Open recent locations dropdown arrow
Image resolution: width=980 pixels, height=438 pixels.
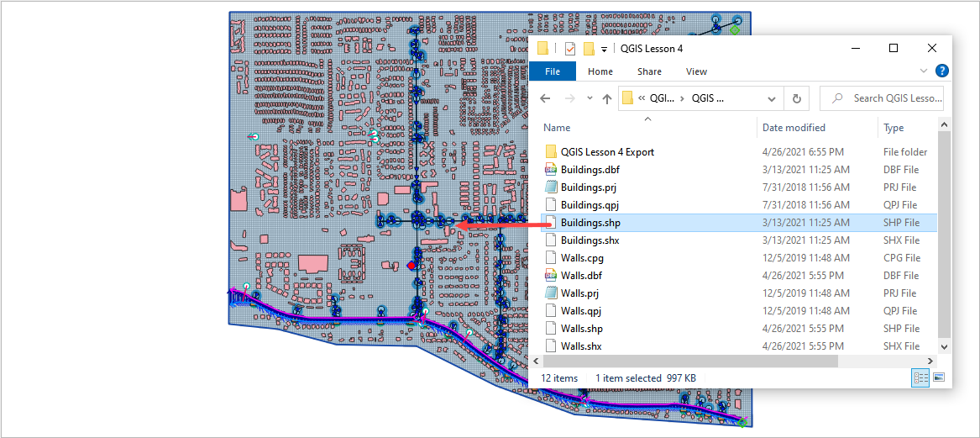pyautogui.click(x=590, y=98)
